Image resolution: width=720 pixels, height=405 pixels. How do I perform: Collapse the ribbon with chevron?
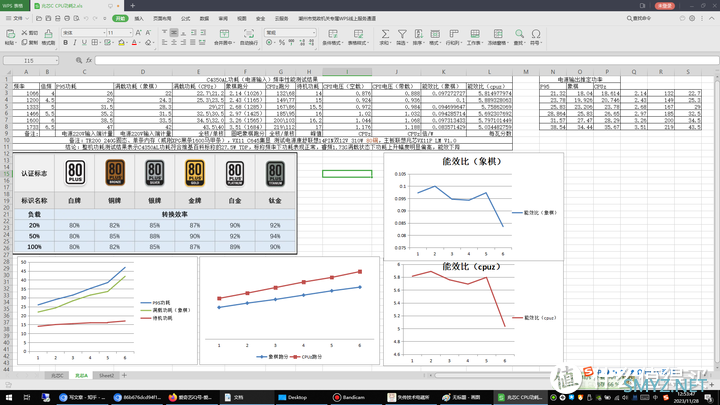(712, 18)
